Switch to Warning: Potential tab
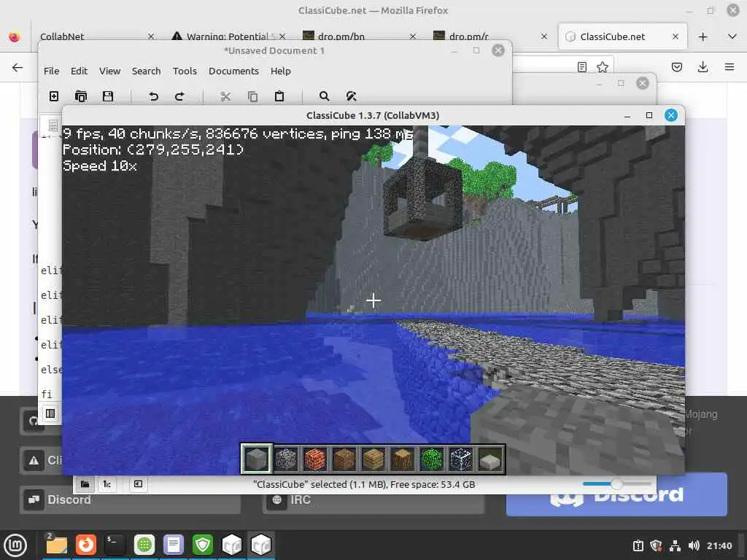The height and width of the screenshot is (560, 747). (x=228, y=36)
